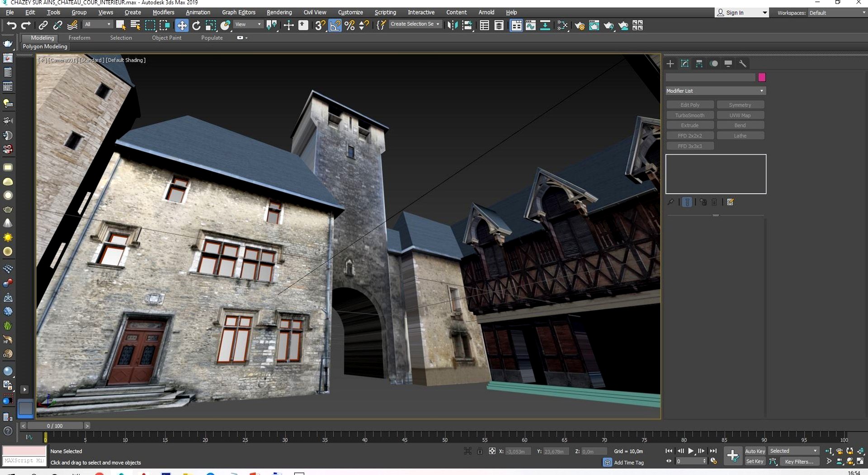Activate Select and Scale tool
Screen dimensions: 868x475
[x=211, y=25]
